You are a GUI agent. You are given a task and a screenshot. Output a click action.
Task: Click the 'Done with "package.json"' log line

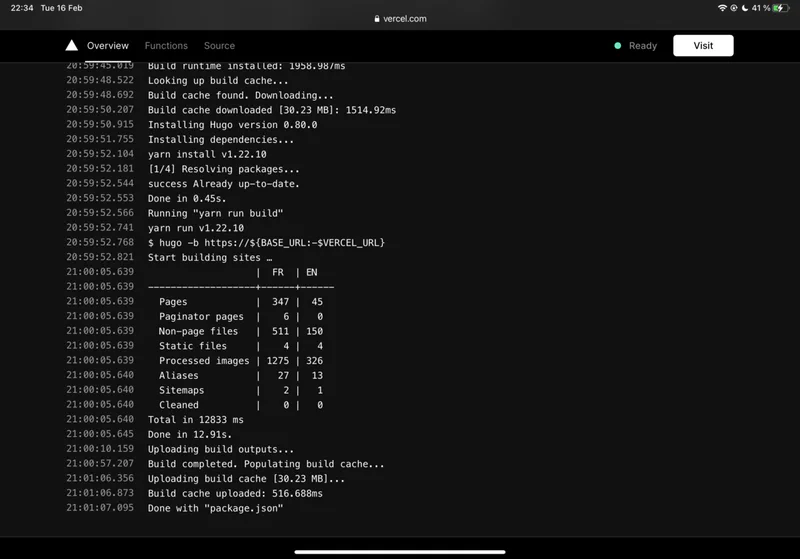pos(215,508)
